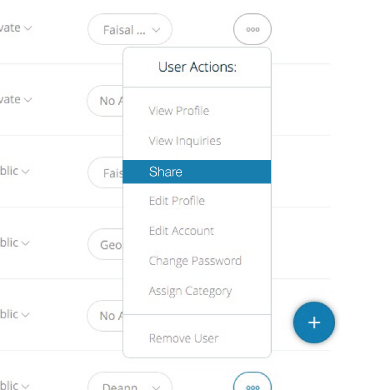This screenshot has height=390, width=390.
Task: Open the three-dot actions button in top row
Action: 252,29
